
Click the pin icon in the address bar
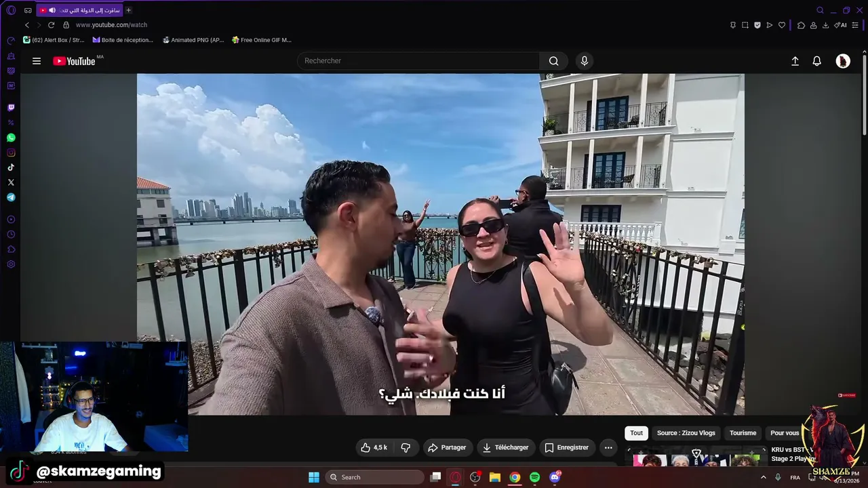733,25
